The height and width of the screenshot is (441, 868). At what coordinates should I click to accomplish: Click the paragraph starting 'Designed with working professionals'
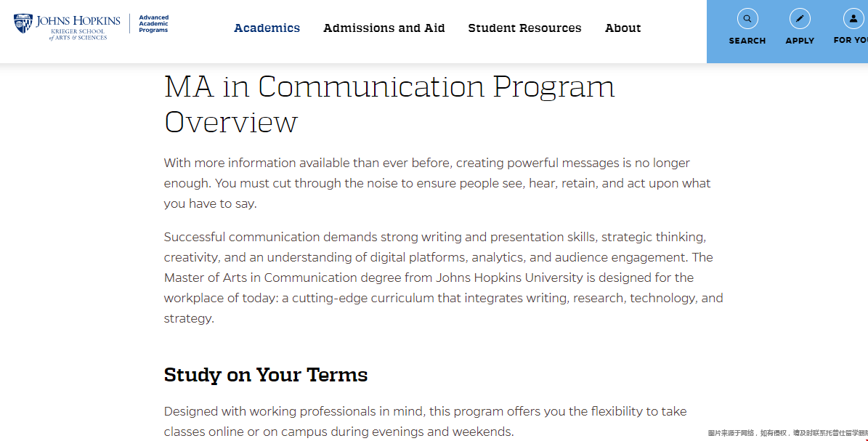pos(425,421)
